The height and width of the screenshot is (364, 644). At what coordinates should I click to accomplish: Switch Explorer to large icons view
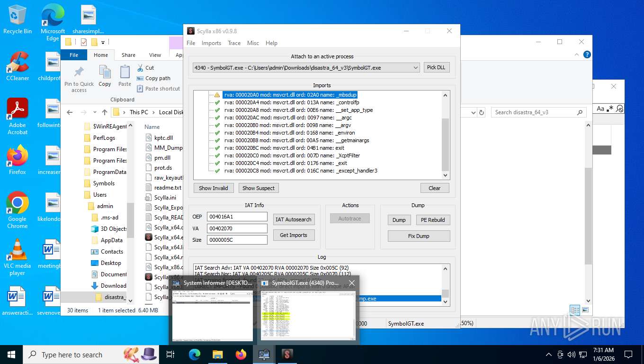(586, 310)
